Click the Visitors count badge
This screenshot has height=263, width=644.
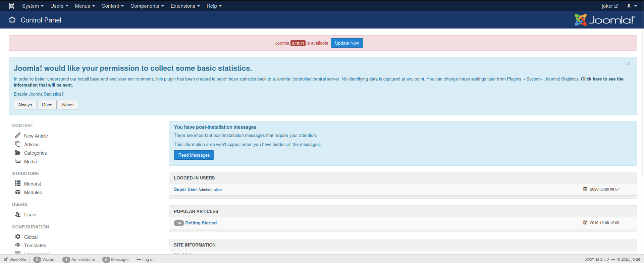tap(37, 260)
